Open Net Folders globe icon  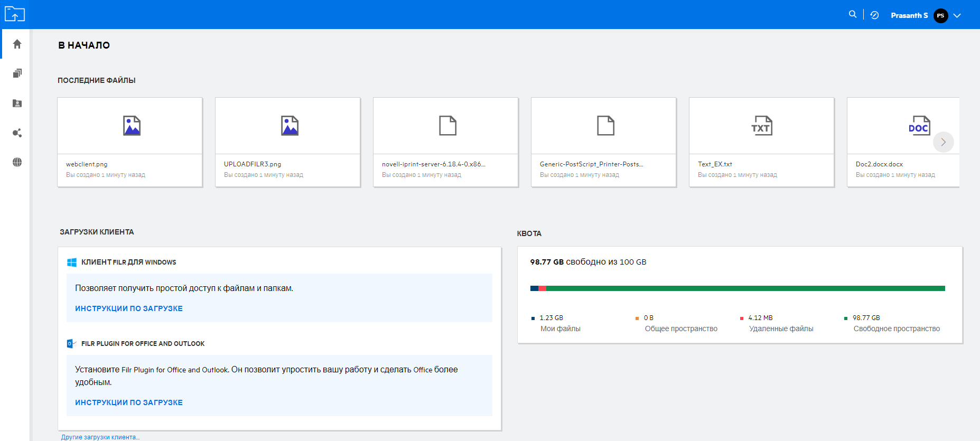coord(17,162)
